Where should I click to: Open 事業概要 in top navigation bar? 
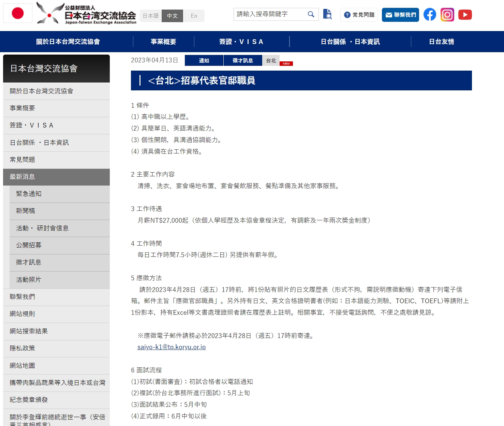164,42
